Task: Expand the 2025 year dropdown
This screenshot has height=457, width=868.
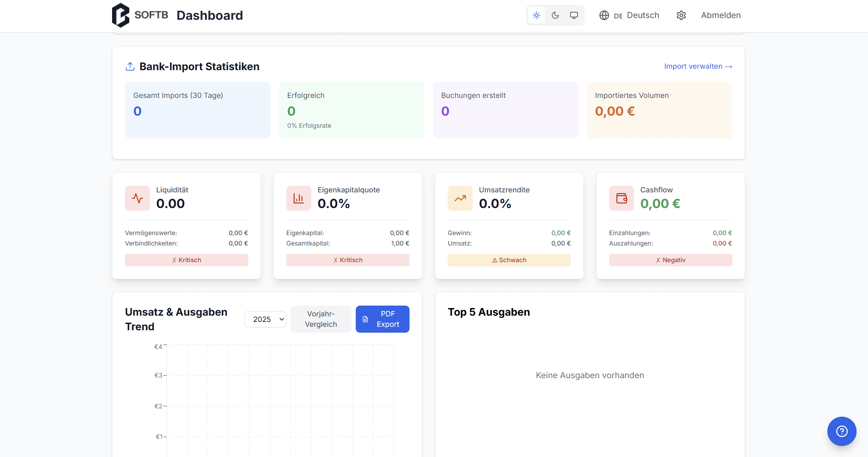Action: click(265, 319)
